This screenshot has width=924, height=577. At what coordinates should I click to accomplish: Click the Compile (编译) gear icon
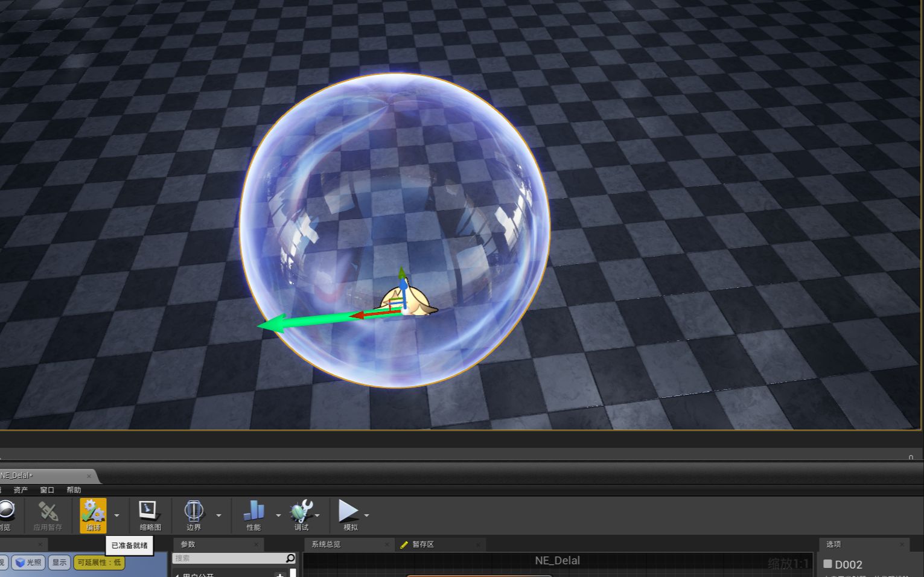pyautogui.click(x=93, y=511)
